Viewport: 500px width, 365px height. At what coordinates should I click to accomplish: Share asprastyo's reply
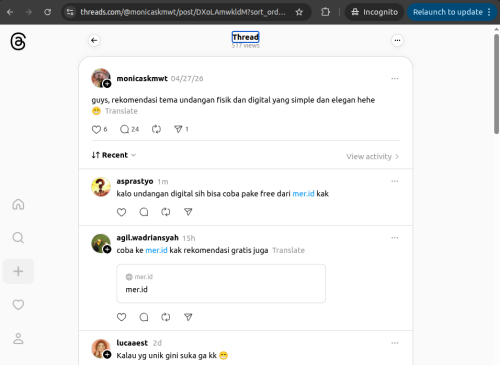click(188, 212)
